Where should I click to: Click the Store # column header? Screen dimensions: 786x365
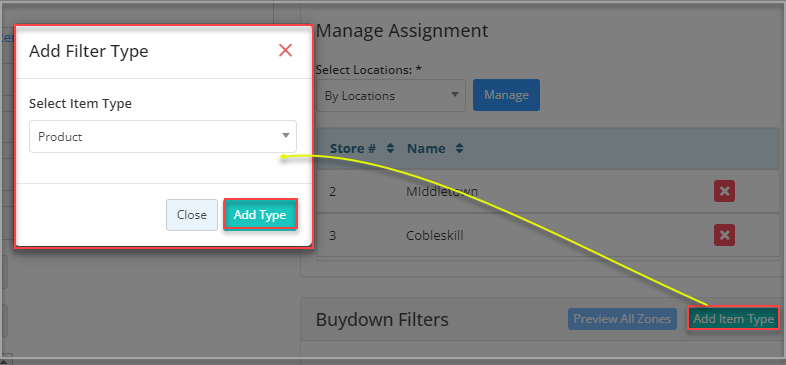coord(353,148)
